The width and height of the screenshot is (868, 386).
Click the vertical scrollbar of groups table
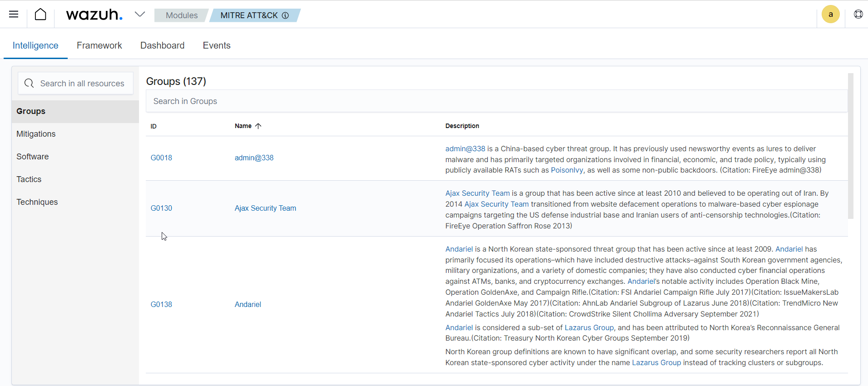point(850,146)
